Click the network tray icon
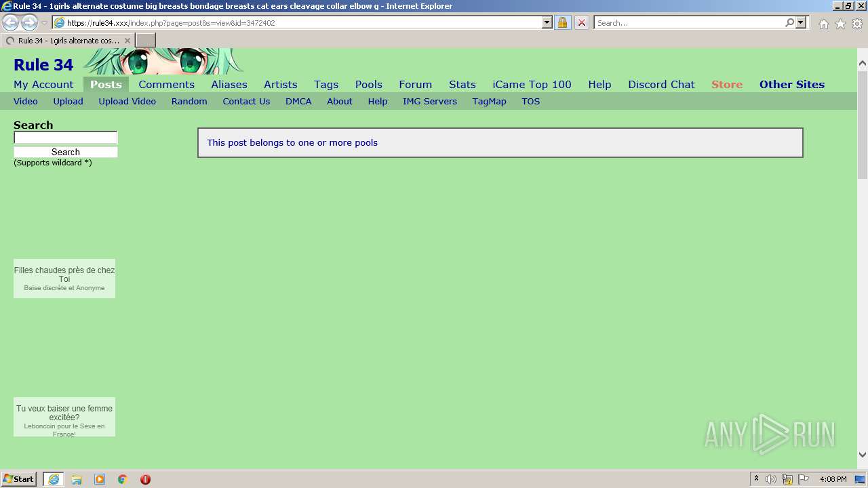868x488 pixels. (x=787, y=479)
